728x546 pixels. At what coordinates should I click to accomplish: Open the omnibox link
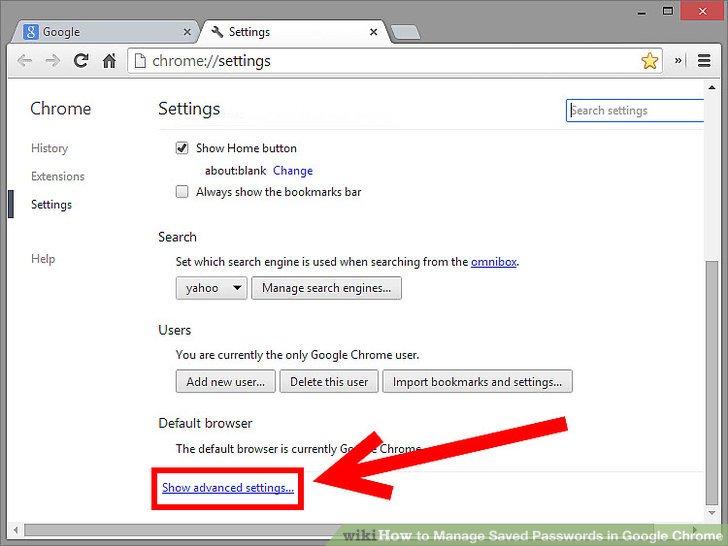pos(494,262)
